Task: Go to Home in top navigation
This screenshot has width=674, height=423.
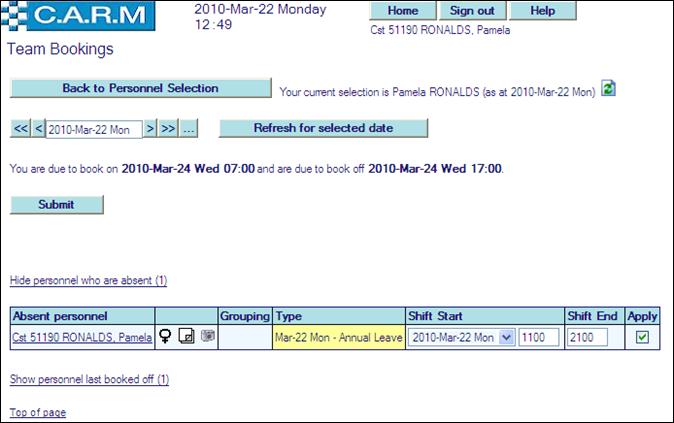Action: point(402,11)
